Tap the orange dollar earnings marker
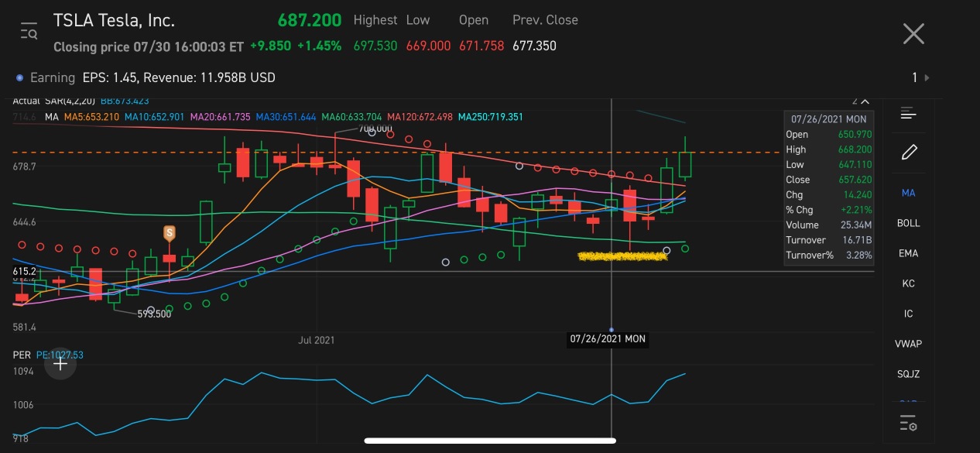The image size is (980, 453). click(169, 232)
